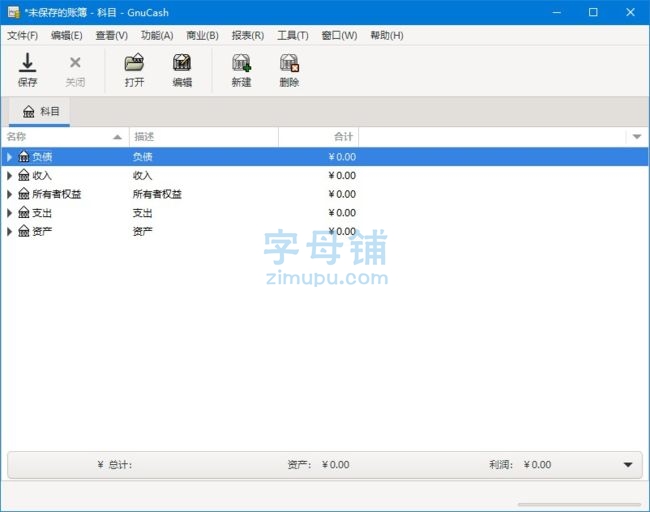Expand the 负债 account tree
Viewport: 650px width, 512px height.
click(x=9, y=157)
